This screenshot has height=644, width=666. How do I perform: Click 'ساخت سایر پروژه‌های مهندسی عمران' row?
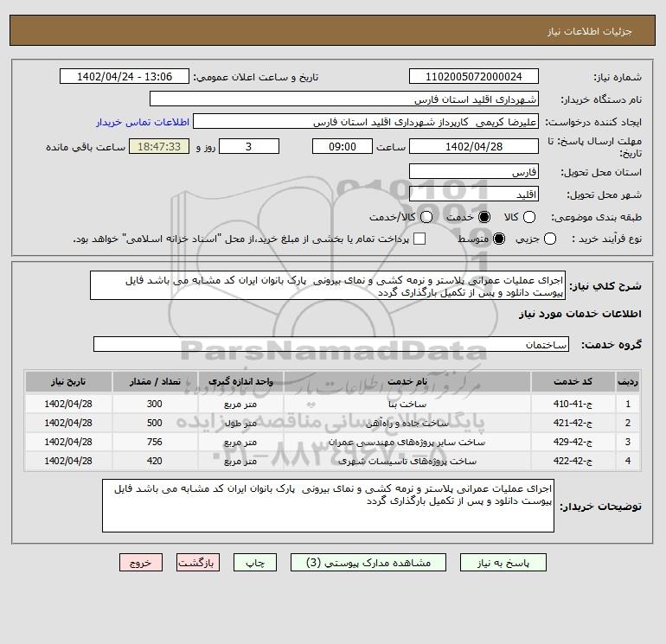(407, 442)
